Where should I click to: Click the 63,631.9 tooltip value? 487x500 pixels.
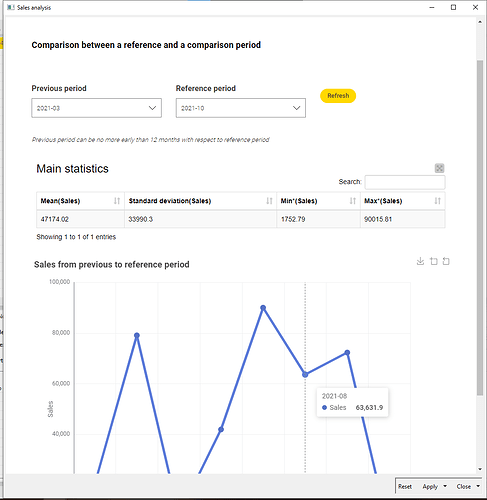tap(369, 408)
